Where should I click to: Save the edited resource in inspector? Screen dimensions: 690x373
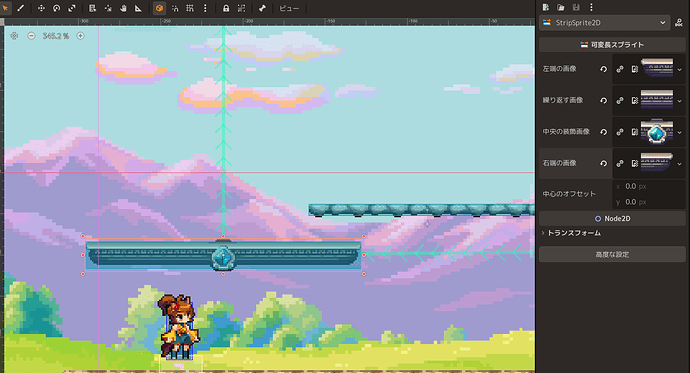tap(576, 7)
